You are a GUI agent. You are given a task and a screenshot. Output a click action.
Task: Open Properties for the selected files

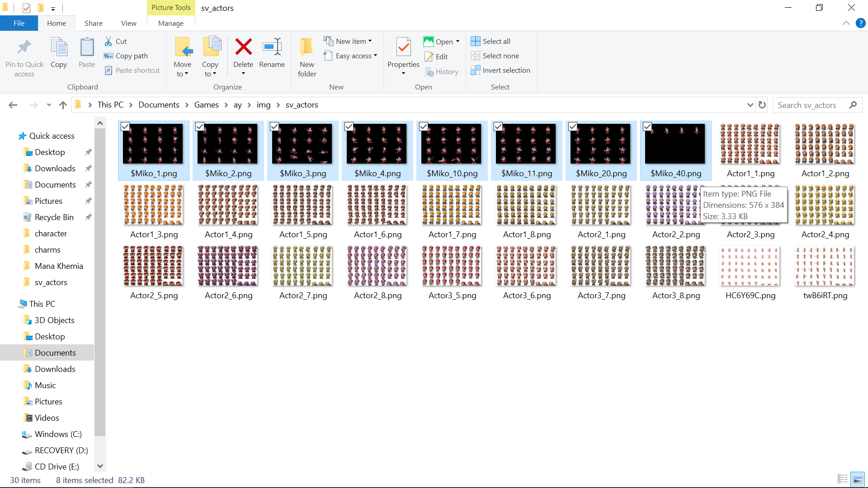pos(403,47)
